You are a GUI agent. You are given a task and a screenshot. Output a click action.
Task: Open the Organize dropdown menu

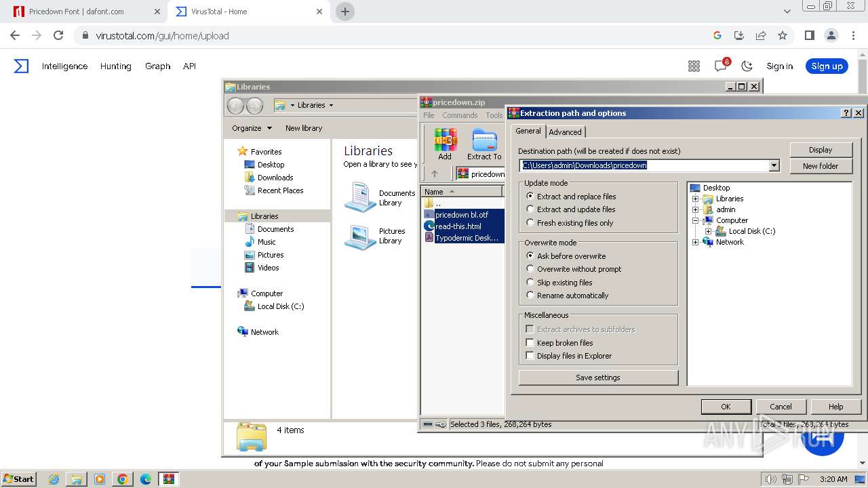252,128
